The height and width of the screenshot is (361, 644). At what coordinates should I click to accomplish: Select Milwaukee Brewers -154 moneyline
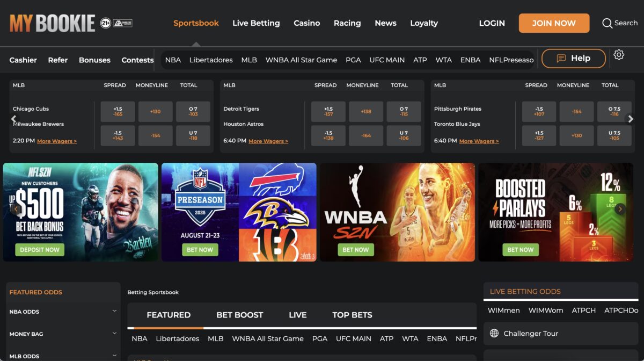pyautogui.click(x=156, y=136)
